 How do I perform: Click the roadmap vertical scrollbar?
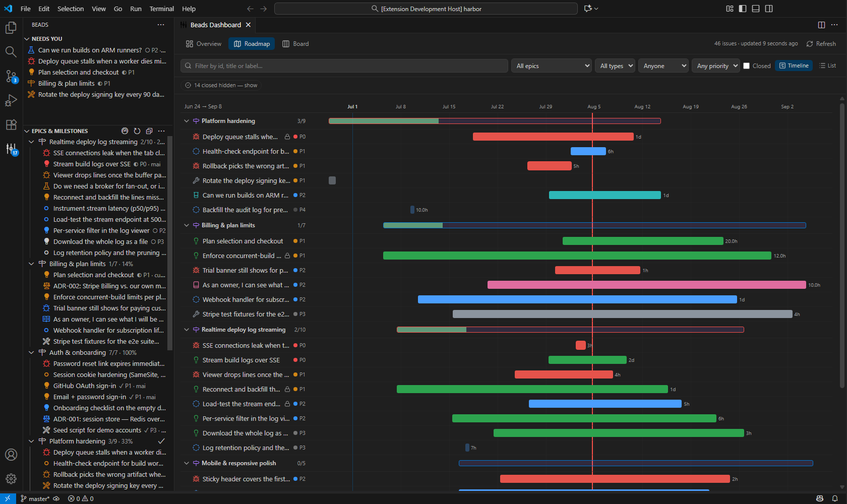click(x=842, y=246)
